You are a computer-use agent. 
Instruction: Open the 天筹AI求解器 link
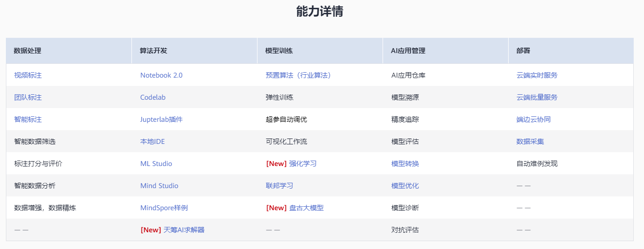click(184, 230)
